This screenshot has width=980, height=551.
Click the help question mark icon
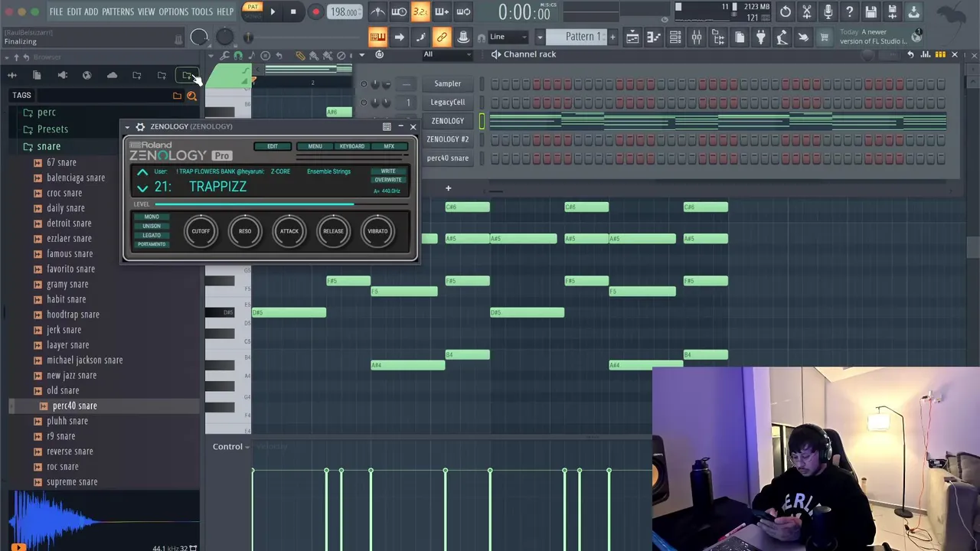(850, 11)
